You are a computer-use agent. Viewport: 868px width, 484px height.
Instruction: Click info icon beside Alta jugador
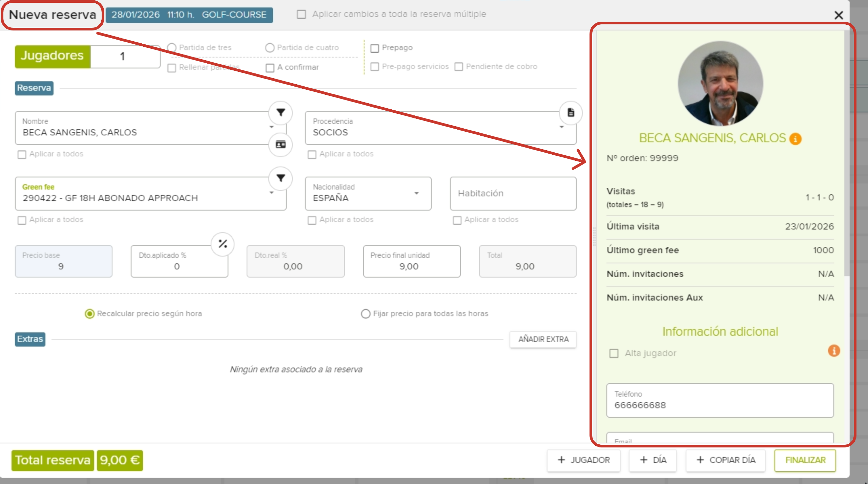[x=834, y=351]
